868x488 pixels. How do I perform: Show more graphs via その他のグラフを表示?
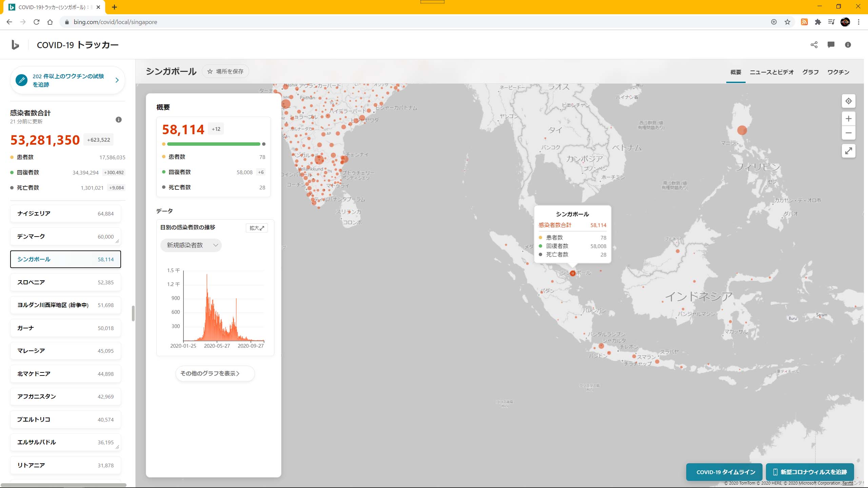[x=215, y=373]
